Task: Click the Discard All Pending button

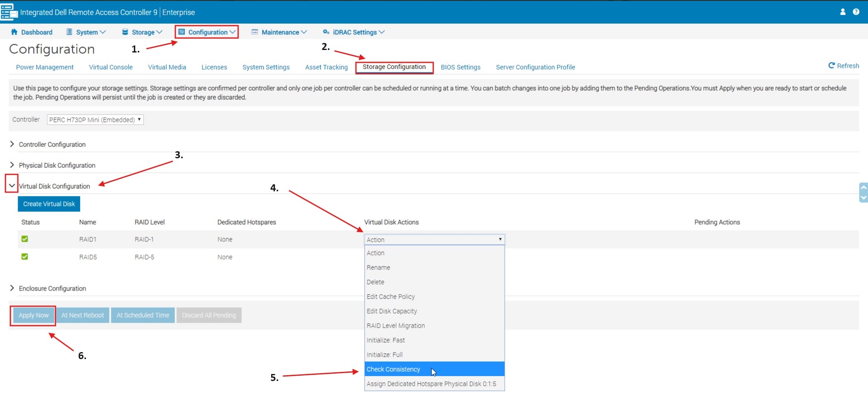Action: pos(209,315)
